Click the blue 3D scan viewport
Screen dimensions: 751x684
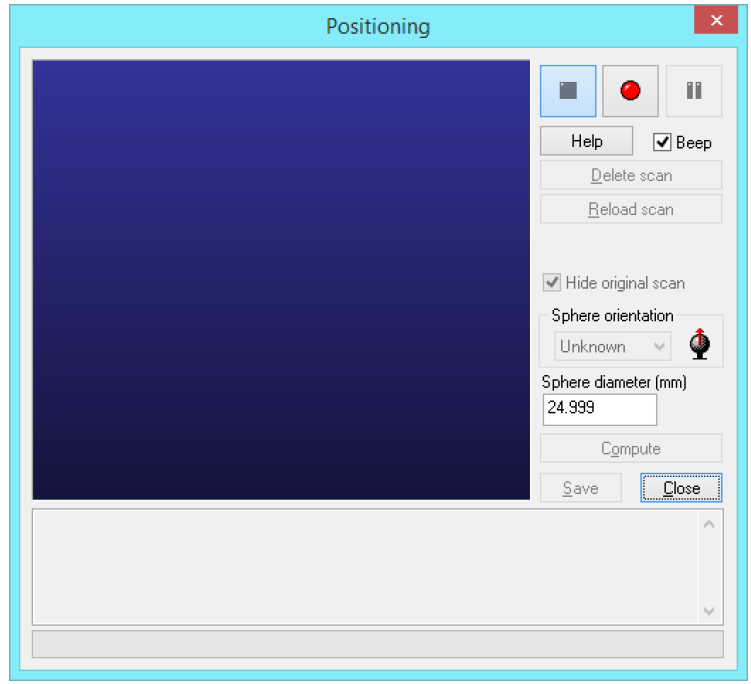coord(281,280)
